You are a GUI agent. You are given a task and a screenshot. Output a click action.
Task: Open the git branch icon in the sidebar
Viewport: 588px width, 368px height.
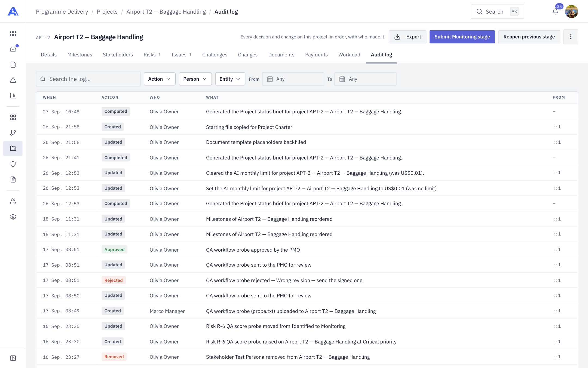(x=13, y=133)
